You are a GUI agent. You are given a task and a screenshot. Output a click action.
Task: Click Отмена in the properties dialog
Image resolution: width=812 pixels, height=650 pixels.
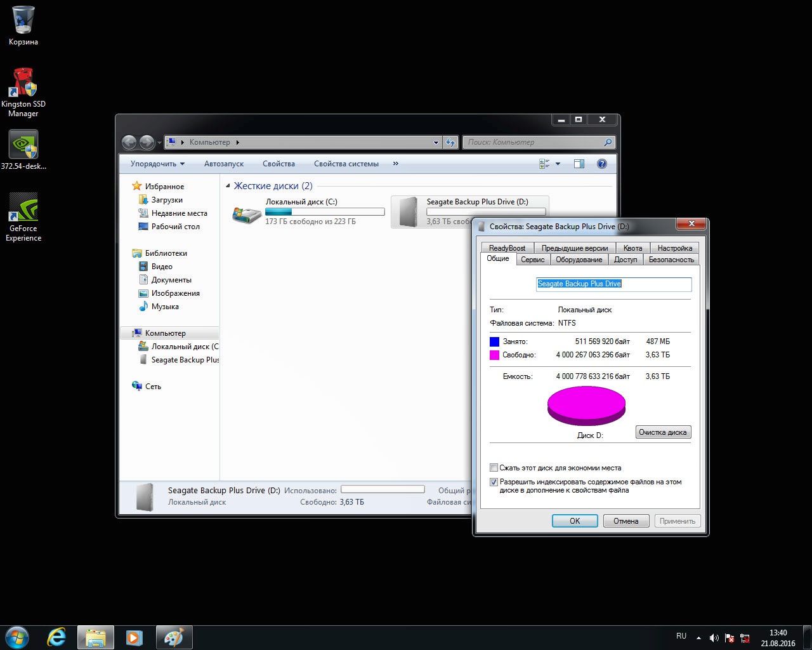(x=625, y=521)
